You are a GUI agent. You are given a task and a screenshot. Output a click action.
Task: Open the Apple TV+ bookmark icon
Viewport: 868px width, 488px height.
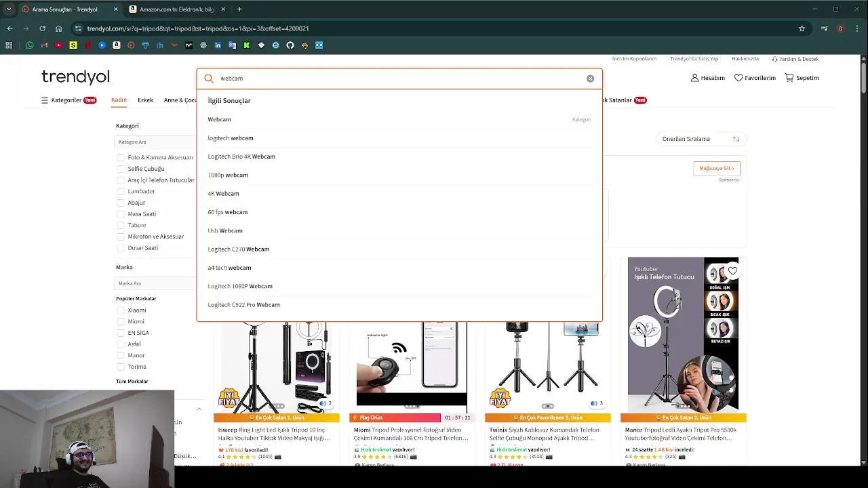pos(189,45)
